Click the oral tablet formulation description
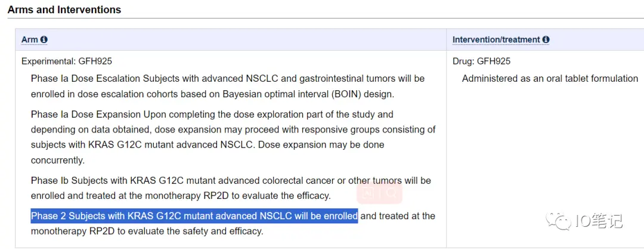Screen dimensions: 644x249 (550, 78)
